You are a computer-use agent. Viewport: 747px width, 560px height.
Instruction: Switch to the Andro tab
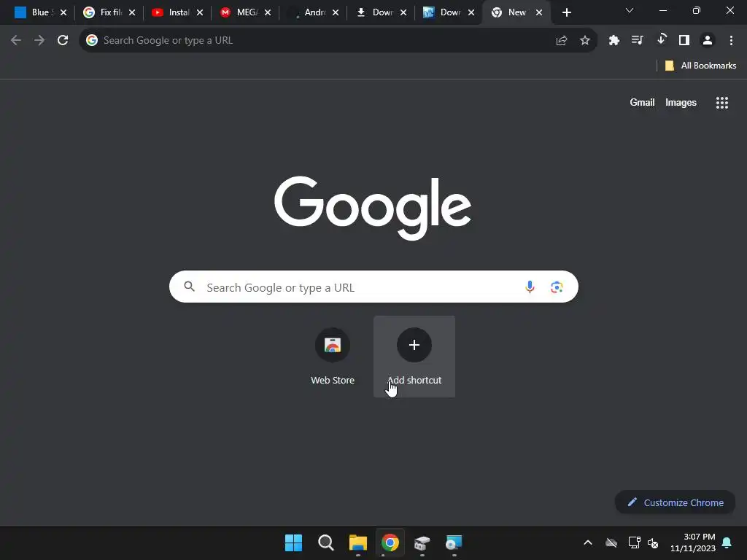(313, 13)
